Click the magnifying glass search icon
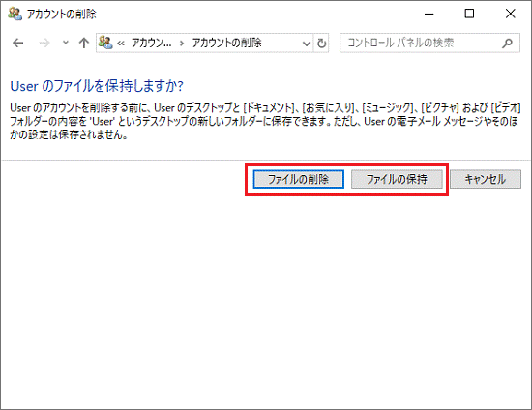This screenshot has height=410, width=532. point(507,44)
